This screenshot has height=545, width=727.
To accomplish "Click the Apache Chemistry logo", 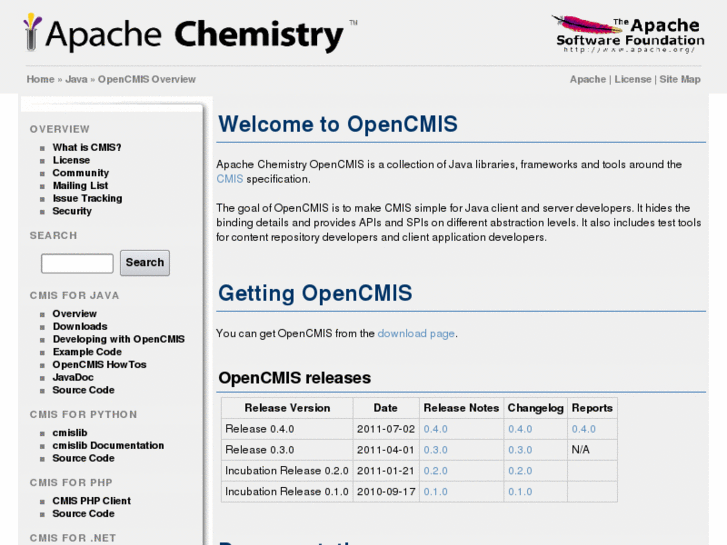I will [x=190, y=33].
